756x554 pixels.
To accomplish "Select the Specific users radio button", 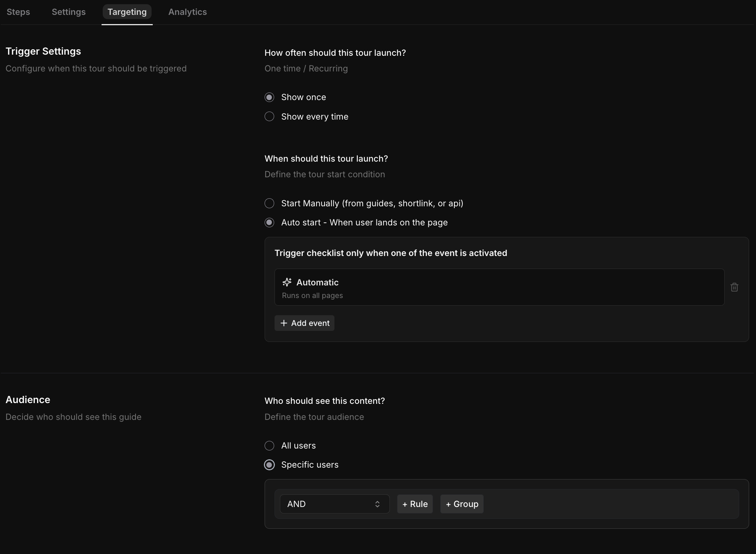I will point(270,465).
